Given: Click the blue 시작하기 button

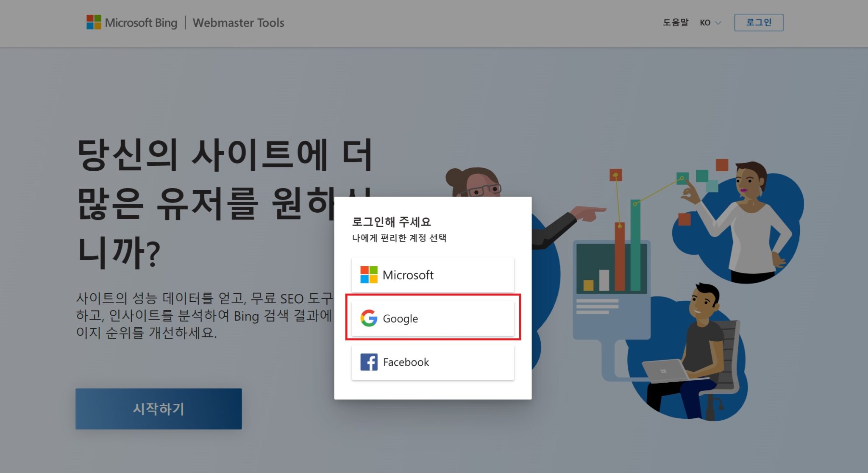Looking at the screenshot, I should click(x=159, y=408).
